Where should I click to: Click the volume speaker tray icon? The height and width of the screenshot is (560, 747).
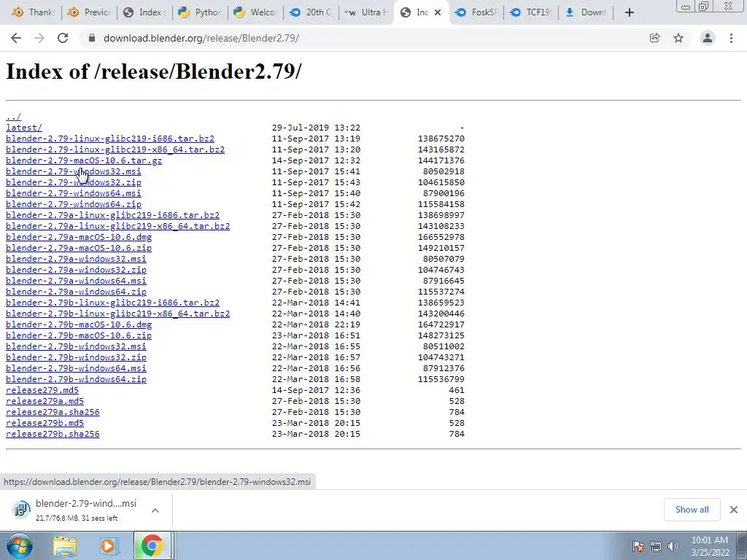click(x=673, y=546)
